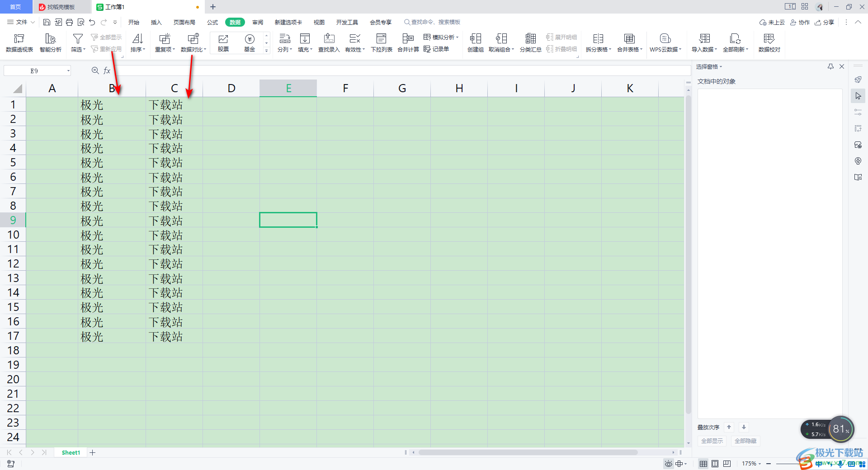The image size is (868, 470).
Task: Open the 数据对比 data compare tool
Action: (x=193, y=43)
